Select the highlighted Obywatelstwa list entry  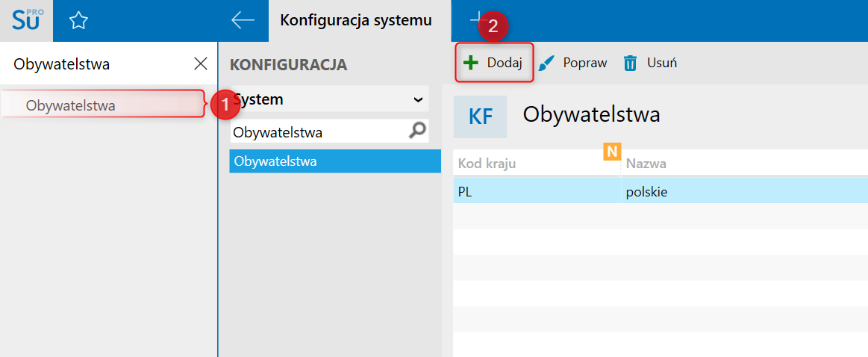tap(334, 161)
